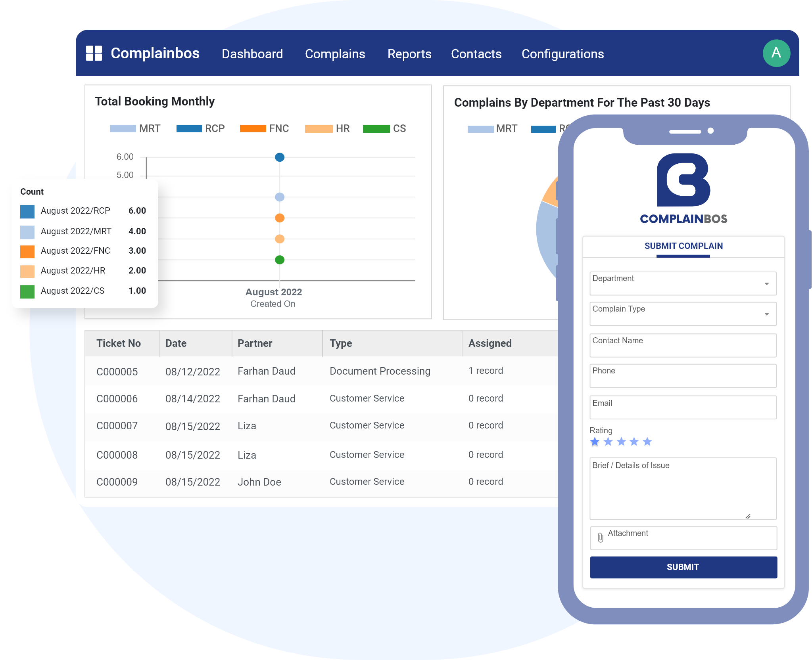Toggle CS series in Total Booking legend
The height and width of the screenshot is (660, 812).
(x=384, y=128)
